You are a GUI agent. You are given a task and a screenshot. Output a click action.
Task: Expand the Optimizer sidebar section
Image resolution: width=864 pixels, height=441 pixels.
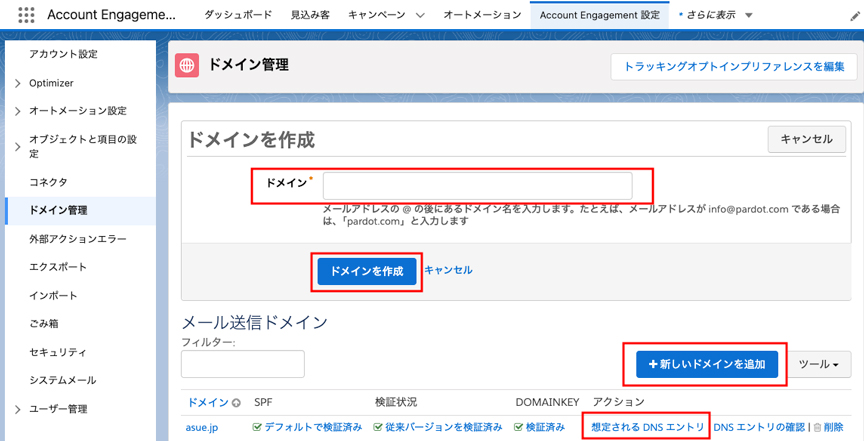[x=18, y=83]
